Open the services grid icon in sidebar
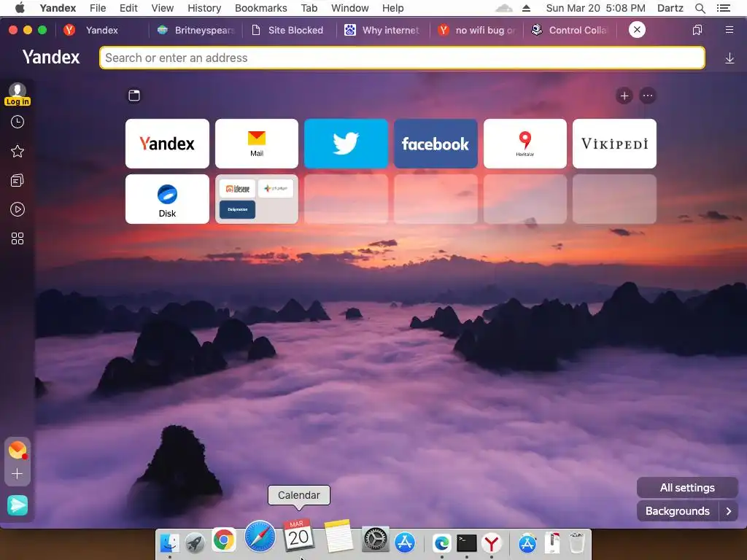Image resolution: width=747 pixels, height=560 pixels. [x=18, y=238]
